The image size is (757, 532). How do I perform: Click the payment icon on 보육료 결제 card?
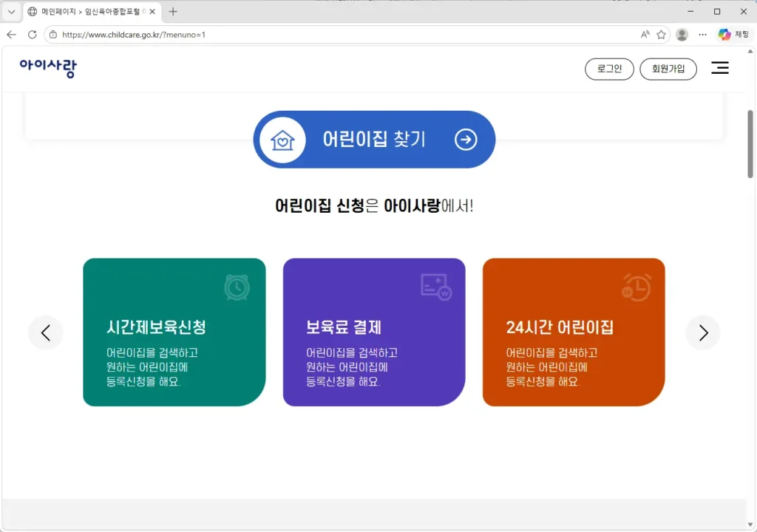pyautogui.click(x=435, y=287)
